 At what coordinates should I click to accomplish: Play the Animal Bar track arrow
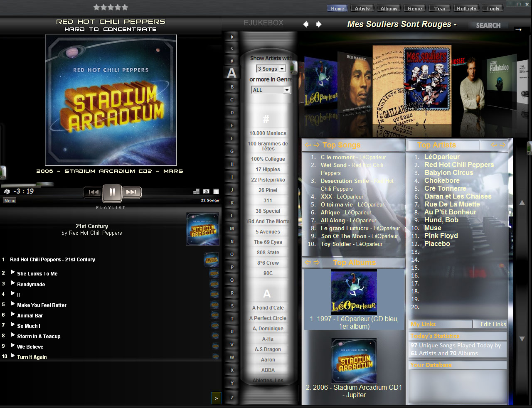tap(12, 314)
